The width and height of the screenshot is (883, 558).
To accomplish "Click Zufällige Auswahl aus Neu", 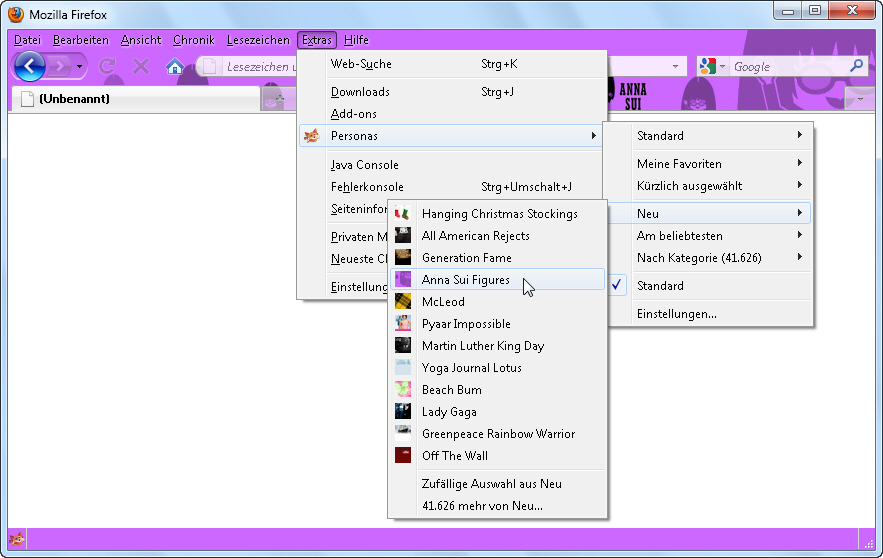I will click(x=491, y=484).
